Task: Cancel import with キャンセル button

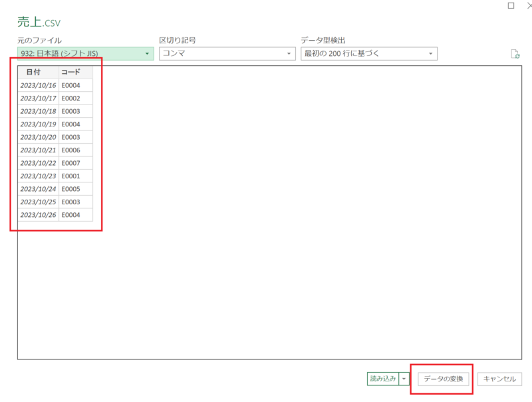Action: 499,379
